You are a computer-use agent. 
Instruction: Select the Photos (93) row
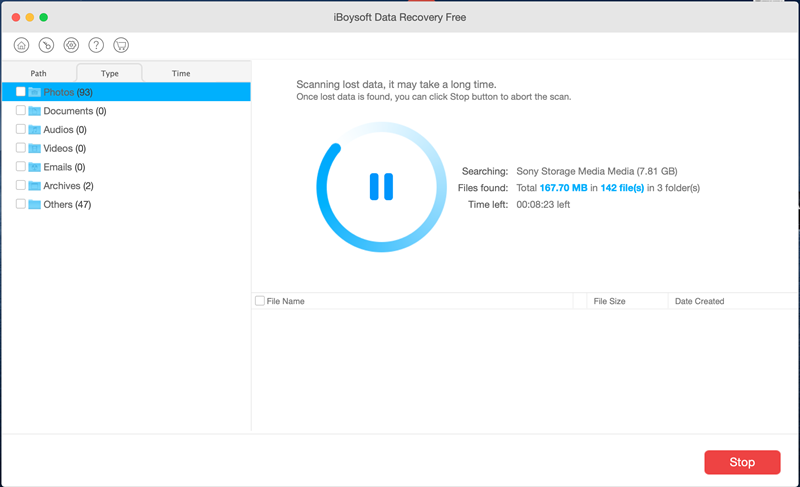coord(127,92)
